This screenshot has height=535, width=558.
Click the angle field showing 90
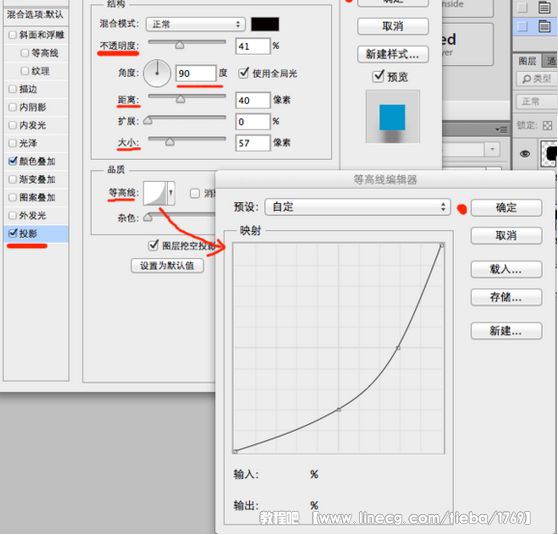pyautogui.click(x=195, y=73)
